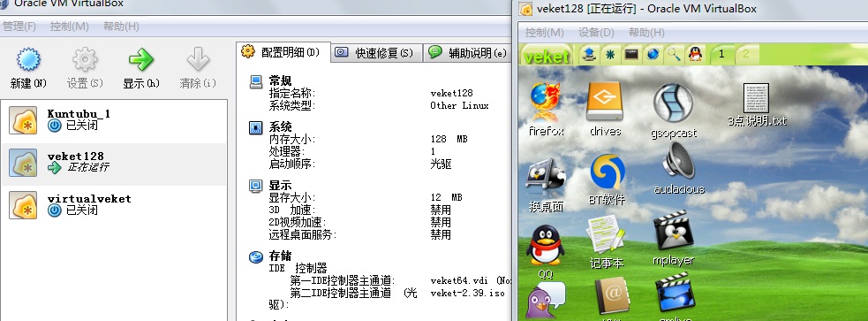The image size is (868, 321).
Task: Open 设备(D) menu in veket128 window
Action: click(x=596, y=32)
